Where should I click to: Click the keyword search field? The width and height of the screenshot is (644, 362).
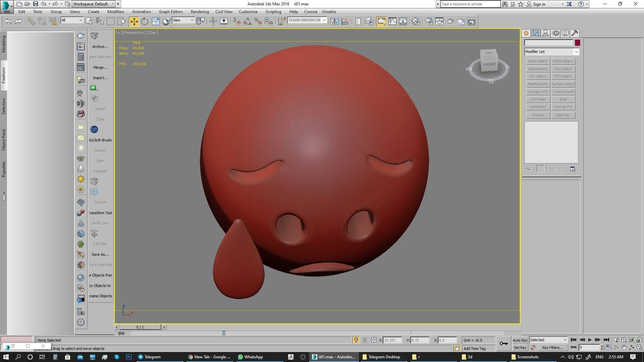tap(470, 4)
